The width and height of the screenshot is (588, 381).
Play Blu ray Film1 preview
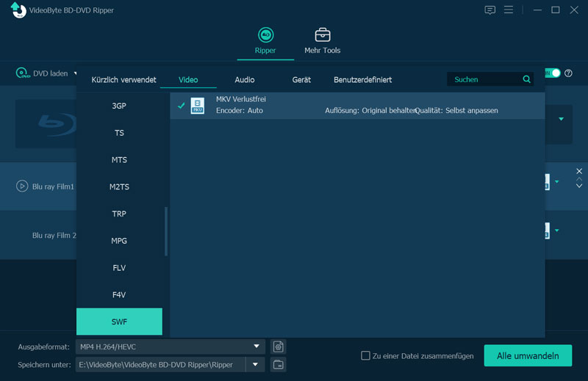coord(22,186)
